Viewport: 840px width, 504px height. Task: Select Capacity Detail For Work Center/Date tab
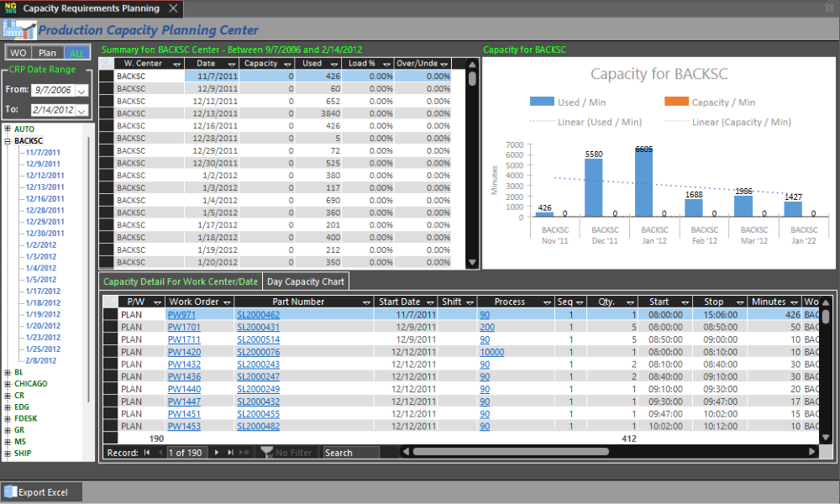[x=181, y=281]
